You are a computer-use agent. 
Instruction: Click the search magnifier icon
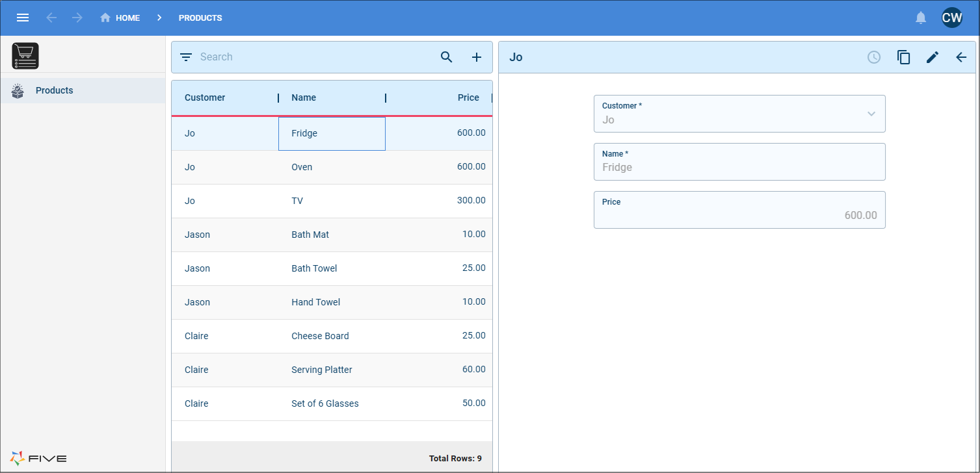[447, 57]
